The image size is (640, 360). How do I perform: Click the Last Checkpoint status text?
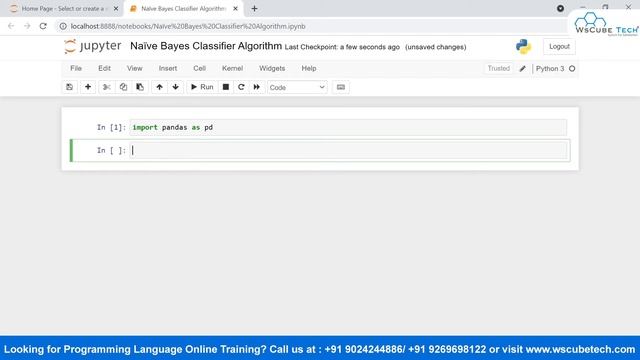click(x=342, y=47)
